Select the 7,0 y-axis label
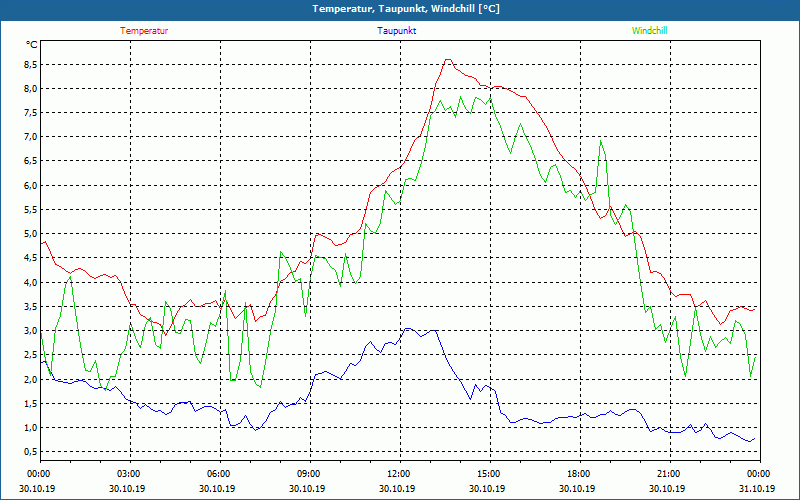 click(x=30, y=137)
